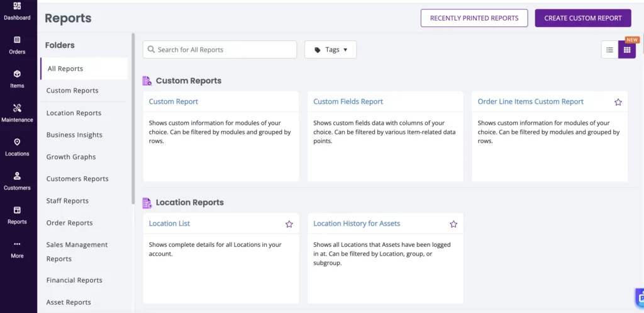Viewport: 644px width, 313px height.
Task: Star the Location History for Assets report
Action: pos(453,224)
